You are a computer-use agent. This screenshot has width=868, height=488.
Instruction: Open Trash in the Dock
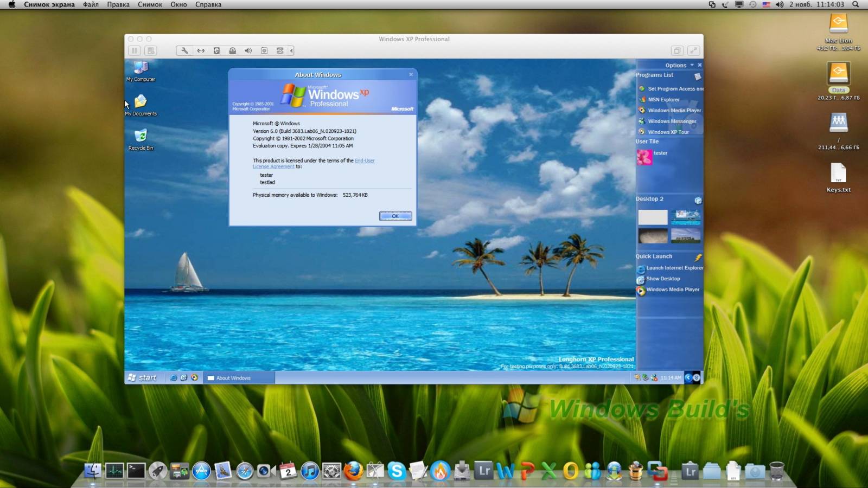click(x=777, y=471)
